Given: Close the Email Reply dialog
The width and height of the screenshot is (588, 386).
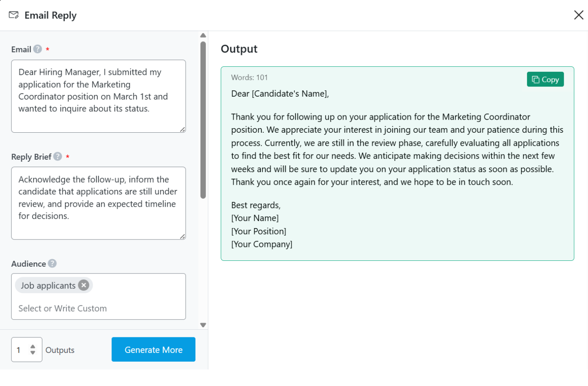Looking at the screenshot, I should coord(578,15).
